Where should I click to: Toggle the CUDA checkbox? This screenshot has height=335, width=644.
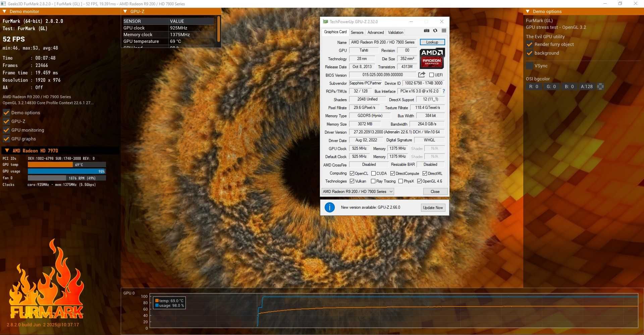click(x=373, y=174)
